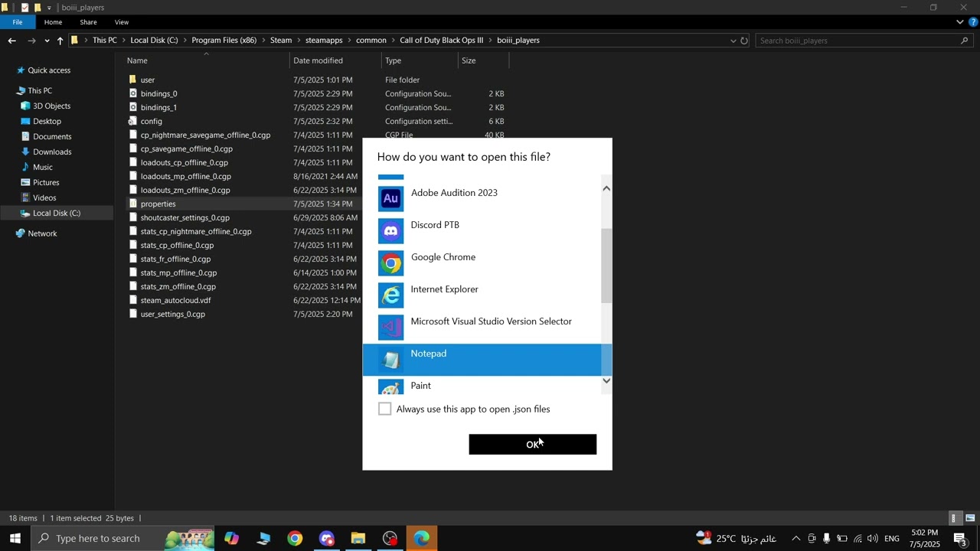This screenshot has width=980, height=551.
Task: Open the View ribbon tab
Action: tap(121, 22)
